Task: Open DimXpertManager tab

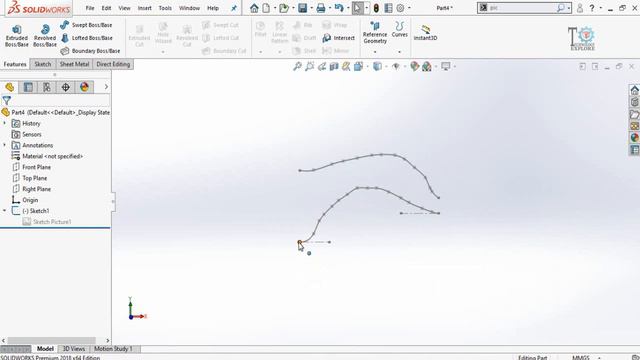Action: 66,87
